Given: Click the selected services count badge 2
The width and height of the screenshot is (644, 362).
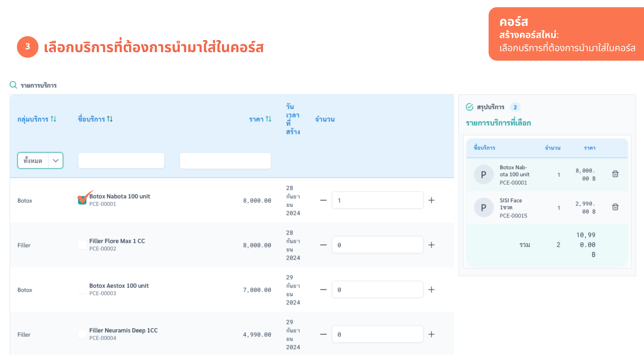Looking at the screenshot, I should (x=515, y=107).
